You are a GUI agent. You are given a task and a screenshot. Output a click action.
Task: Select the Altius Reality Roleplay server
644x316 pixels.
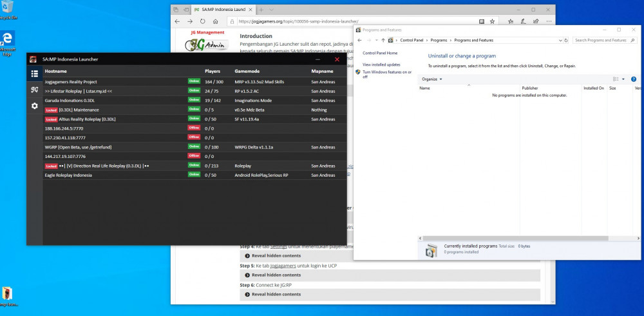[194, 119]
